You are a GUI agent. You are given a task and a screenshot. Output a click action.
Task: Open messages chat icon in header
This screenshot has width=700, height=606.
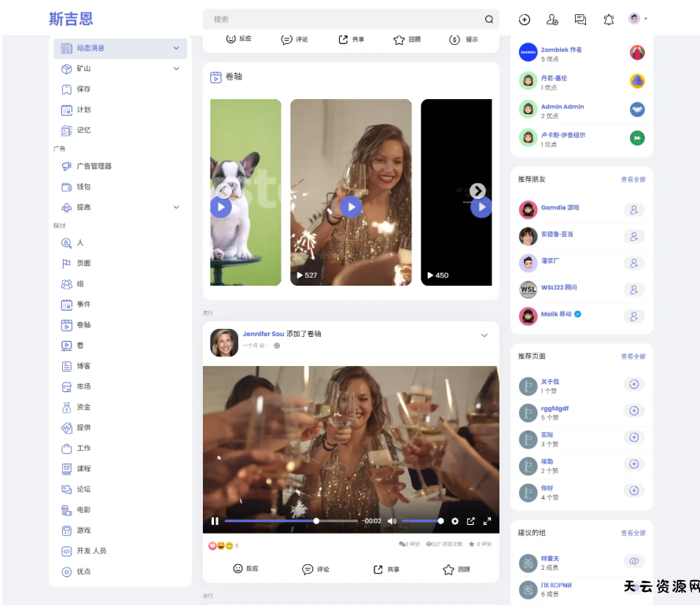580,20
